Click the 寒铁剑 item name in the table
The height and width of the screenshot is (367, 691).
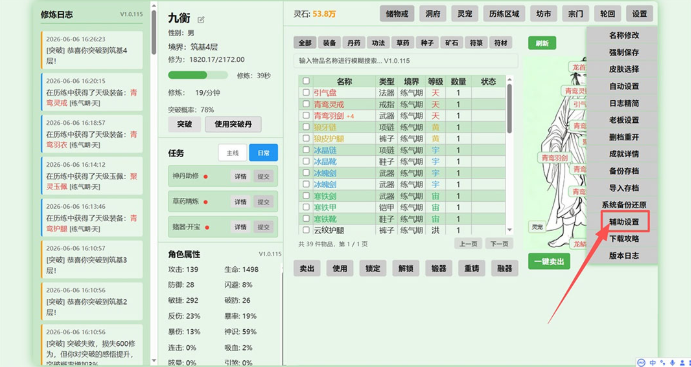325,196
